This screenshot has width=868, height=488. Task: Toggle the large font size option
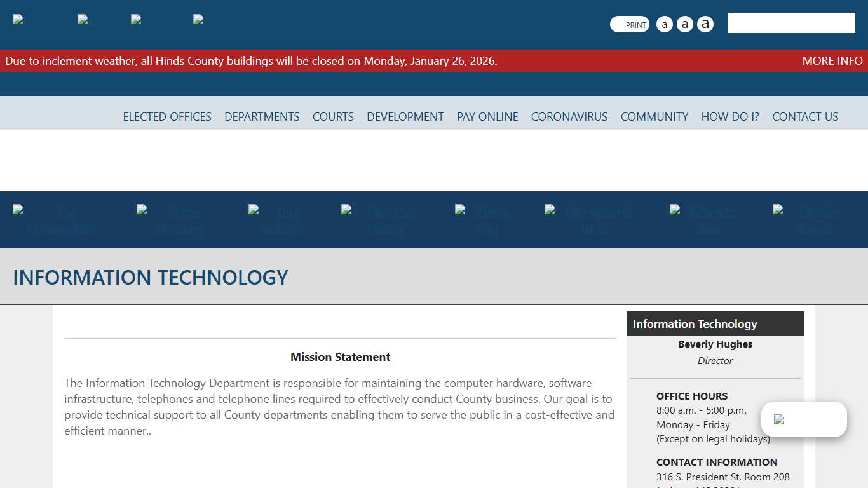tap(705, 24)
